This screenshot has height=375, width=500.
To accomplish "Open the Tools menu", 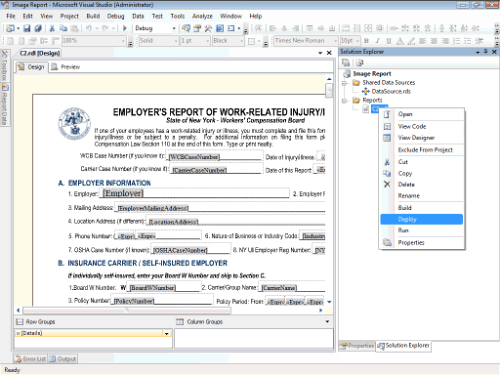I will 177,16.
